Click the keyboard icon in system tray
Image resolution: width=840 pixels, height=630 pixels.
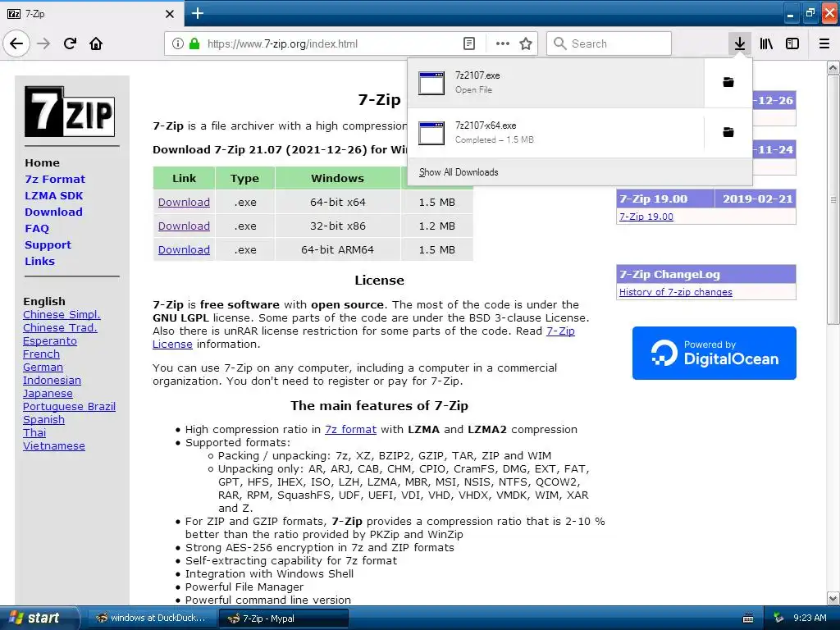[748, 619]
